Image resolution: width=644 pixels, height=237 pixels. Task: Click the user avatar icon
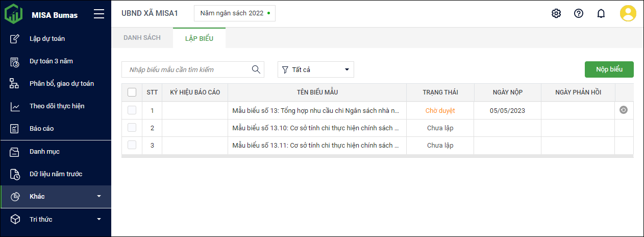click(x=628, y=13)
